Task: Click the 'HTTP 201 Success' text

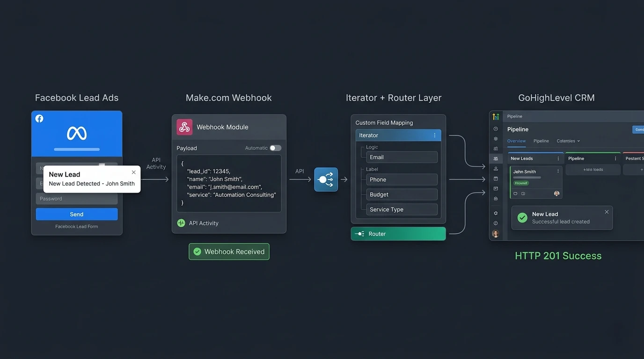Action: pos(558,256)
